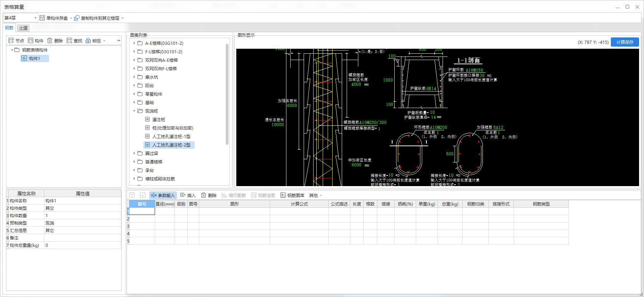Select 双网双向F-L楼梯 in atlas list
The width and height of the screenshot is (644, 297).
coord(161,69)
